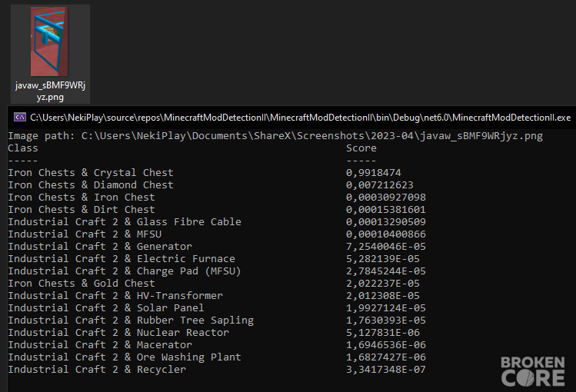Click the Charge Pad (MFSU) class row
The height and width of the screenshot is (392, 576).
(125, 271)
